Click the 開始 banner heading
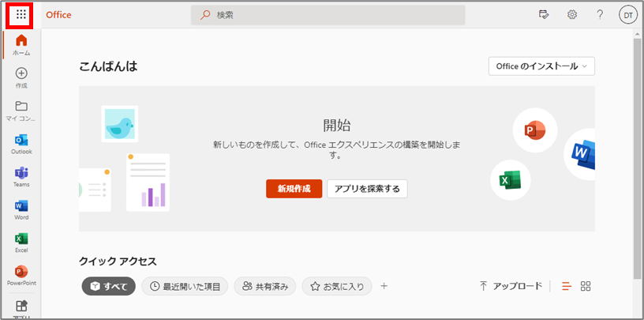This screenshot has width=644, height=320. 337,126
